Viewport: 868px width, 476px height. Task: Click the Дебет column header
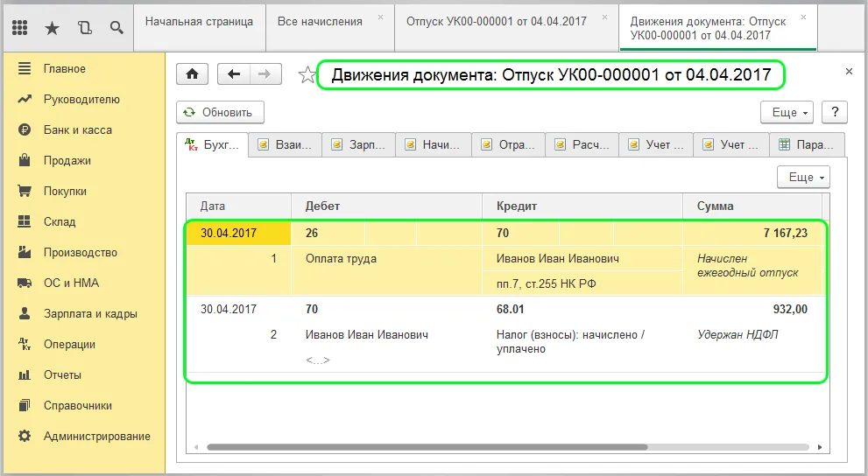click(x=386, y=206)
